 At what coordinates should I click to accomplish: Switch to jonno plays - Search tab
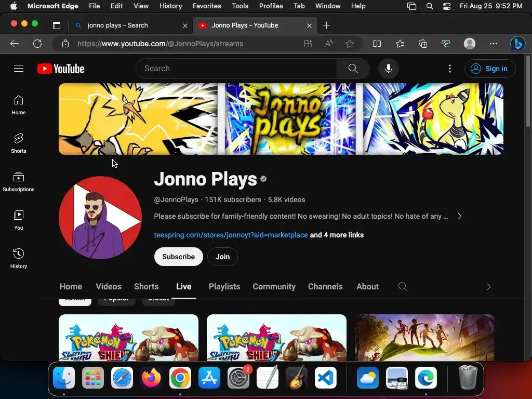130,25
